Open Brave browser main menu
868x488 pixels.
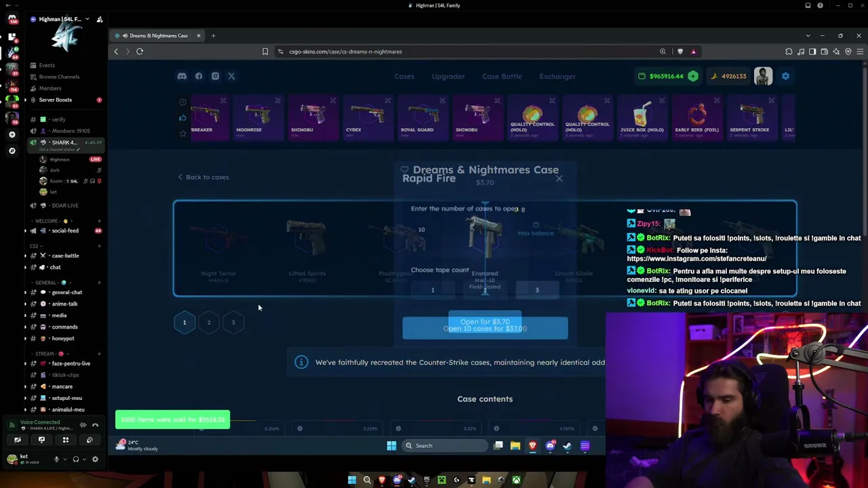[x=860, y=52]
